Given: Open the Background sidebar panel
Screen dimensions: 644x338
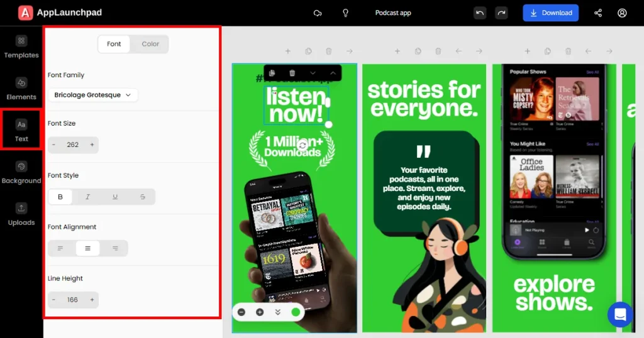Looking at the screenshot, I should click(x=21, y=173).
